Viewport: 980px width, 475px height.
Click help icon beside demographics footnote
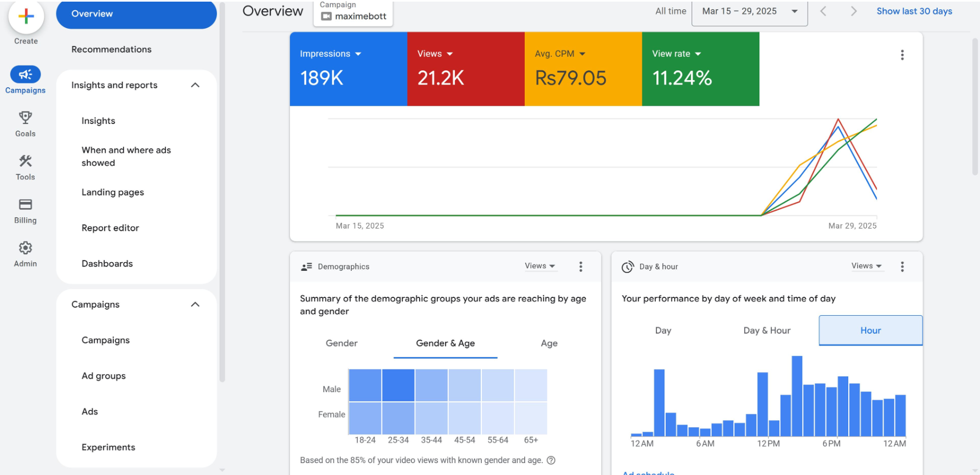(x=551, y=460)
